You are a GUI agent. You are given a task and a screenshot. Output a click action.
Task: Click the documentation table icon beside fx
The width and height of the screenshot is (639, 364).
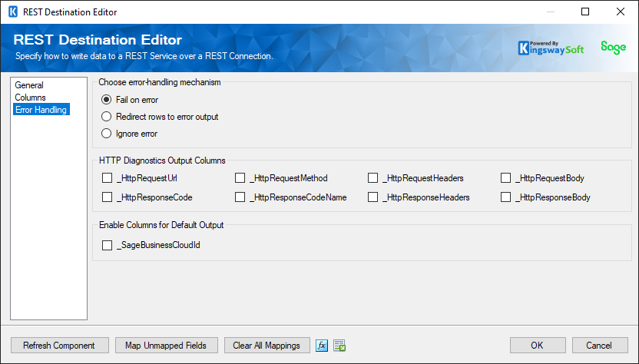pos(339,346)
